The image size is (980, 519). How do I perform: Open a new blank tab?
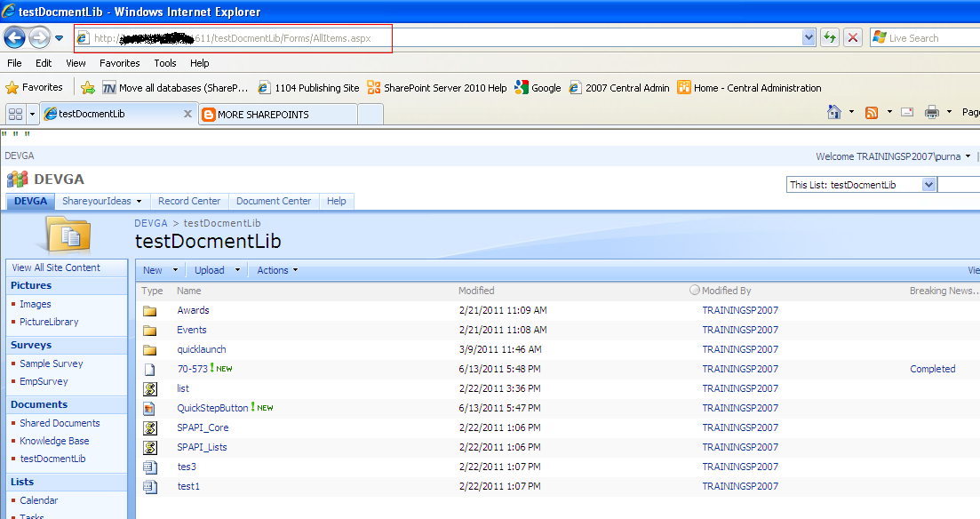pyautogui.click(x=370, y=115)
